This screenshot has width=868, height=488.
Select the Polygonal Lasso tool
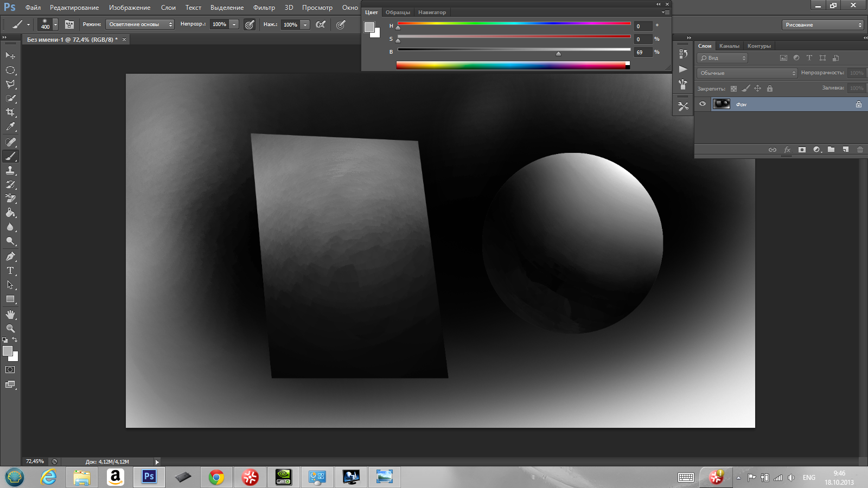(10, 84)
